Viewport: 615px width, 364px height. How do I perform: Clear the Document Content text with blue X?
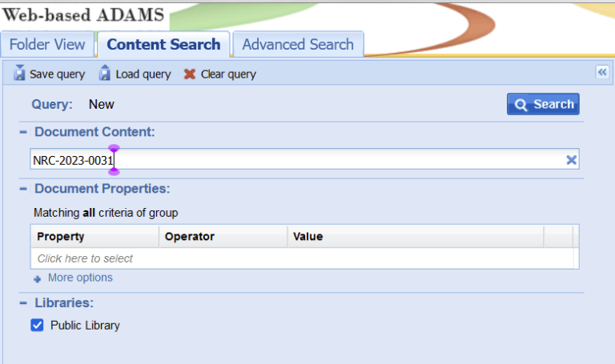point(571,160)
